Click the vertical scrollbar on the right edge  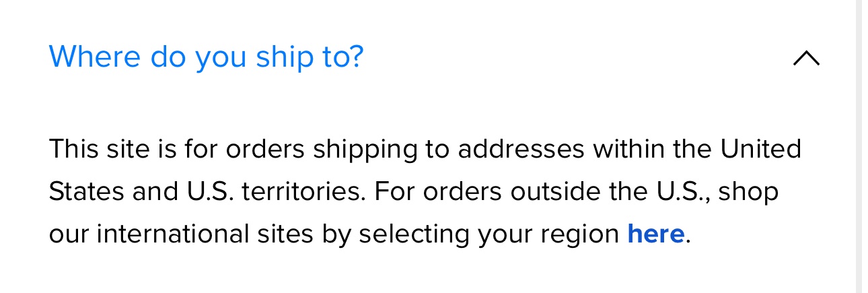tap(862, 146)
